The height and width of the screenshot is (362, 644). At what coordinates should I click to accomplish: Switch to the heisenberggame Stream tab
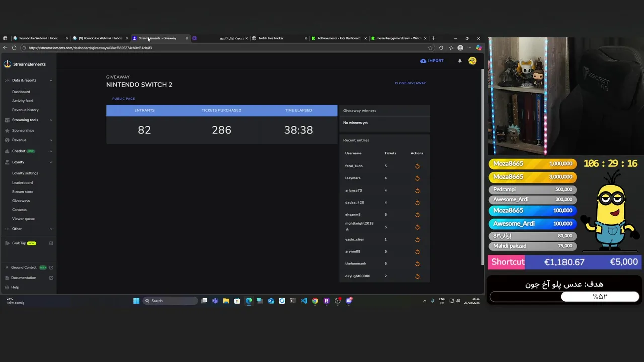point(398,38)
